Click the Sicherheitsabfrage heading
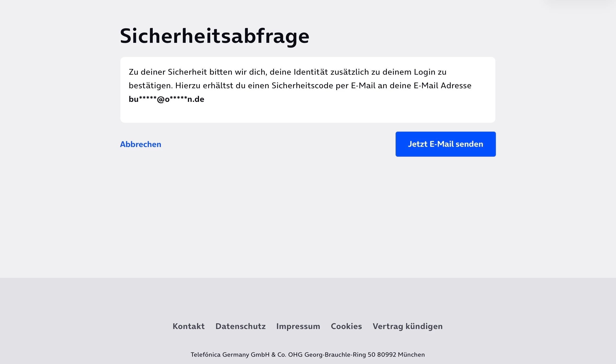This screenshot has height=364, width=616. point(214,36)
